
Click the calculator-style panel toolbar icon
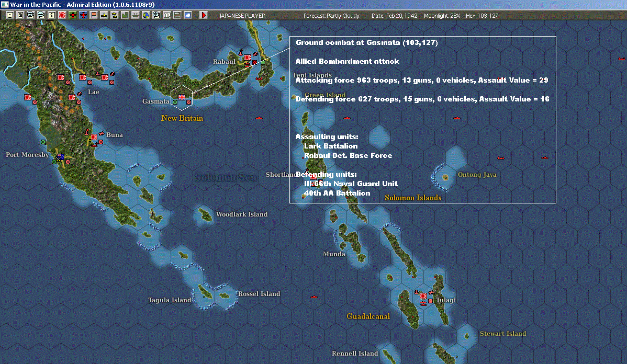(x=177, y=15)
